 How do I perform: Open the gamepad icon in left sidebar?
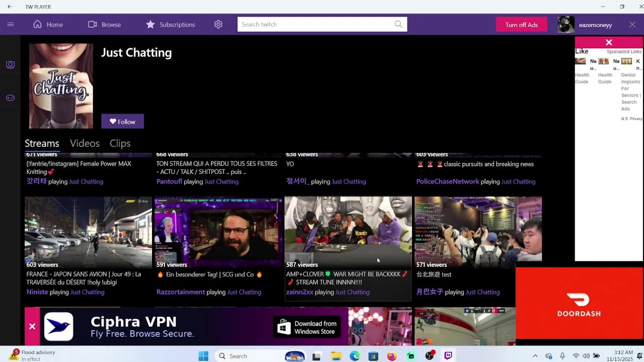10,98
